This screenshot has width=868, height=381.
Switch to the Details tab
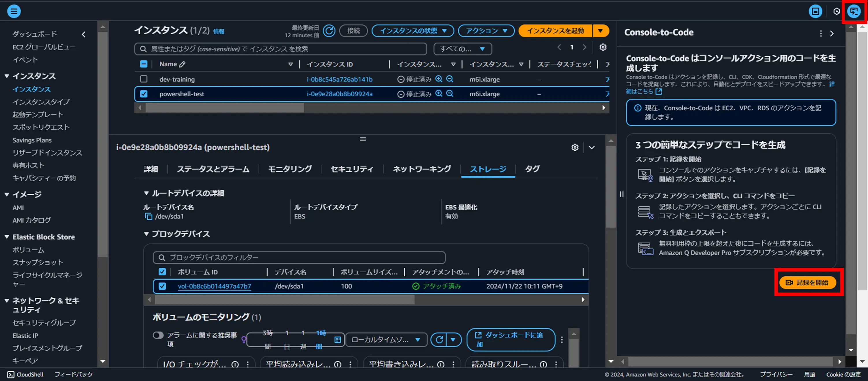click(x=151, y=169)
